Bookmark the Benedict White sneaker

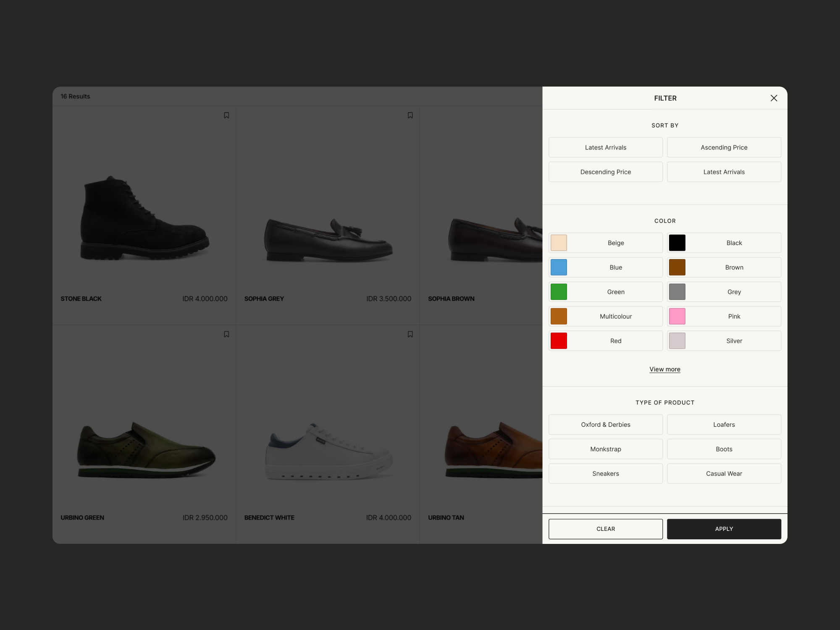[x=410, y=334]
